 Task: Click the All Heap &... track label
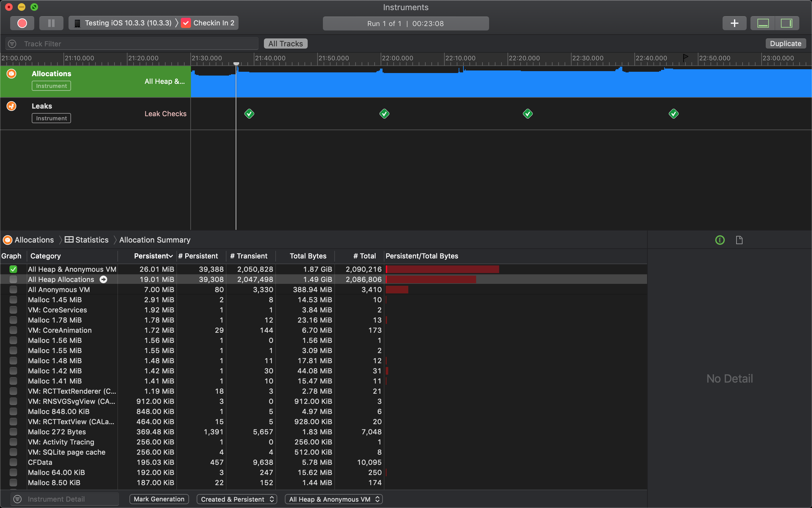click(164, 81)
